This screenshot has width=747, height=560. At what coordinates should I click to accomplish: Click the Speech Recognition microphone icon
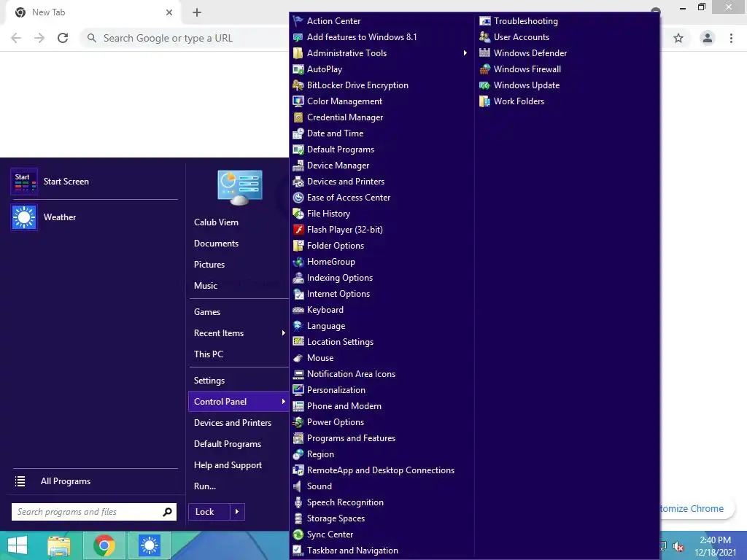pyautogui.click(x=298, y=502)
